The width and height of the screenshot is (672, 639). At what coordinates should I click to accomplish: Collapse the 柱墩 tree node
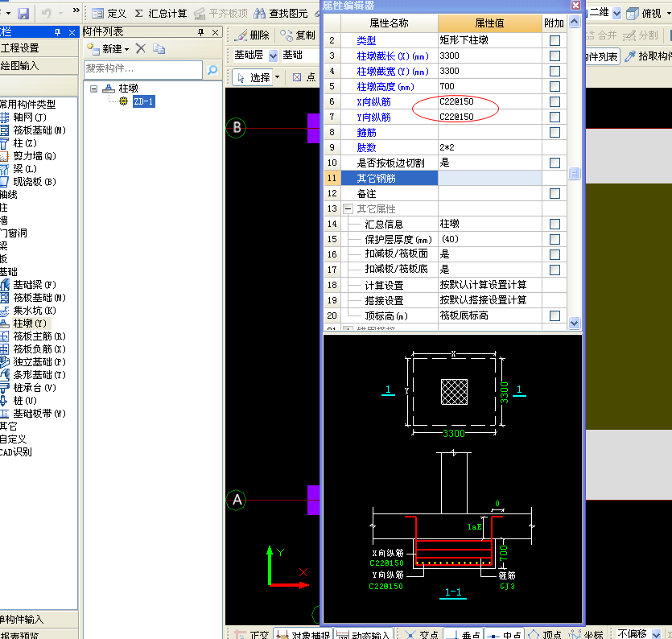tap(94, 89)
